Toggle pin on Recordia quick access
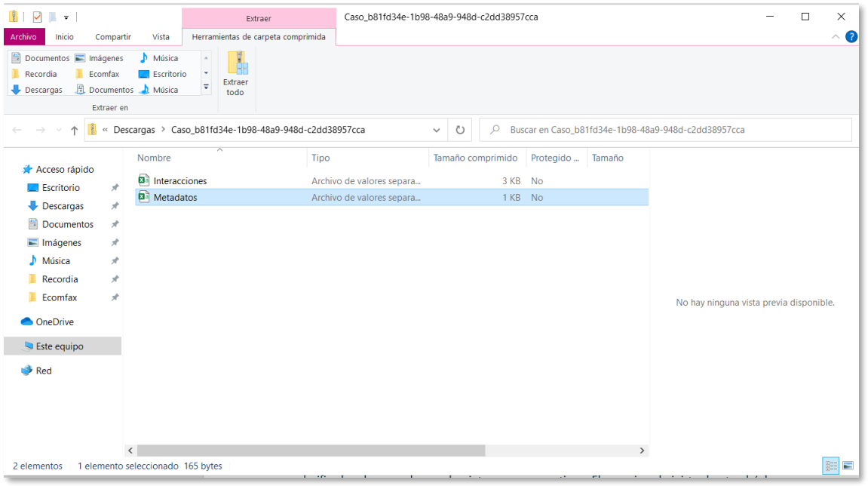The image size is (868, 486). click(115, 279)
